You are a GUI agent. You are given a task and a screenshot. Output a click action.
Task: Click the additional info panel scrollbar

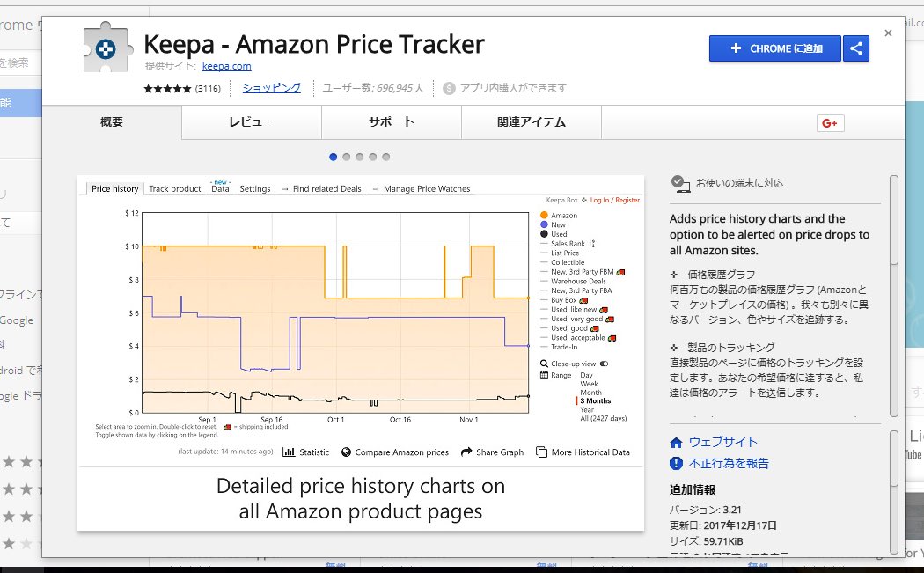[894, 458]
